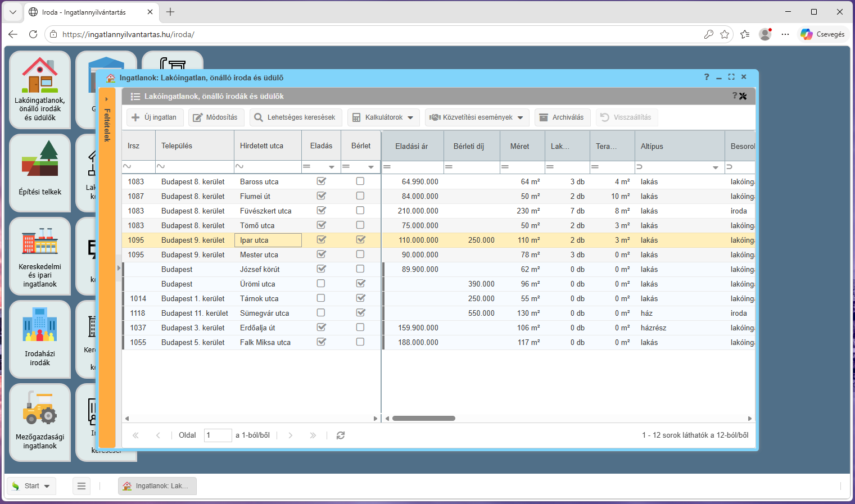The width and height of the screenshot is (855, 504).
Task: Open the Bérlet column filter dropdown
Action: pos(371,167)
